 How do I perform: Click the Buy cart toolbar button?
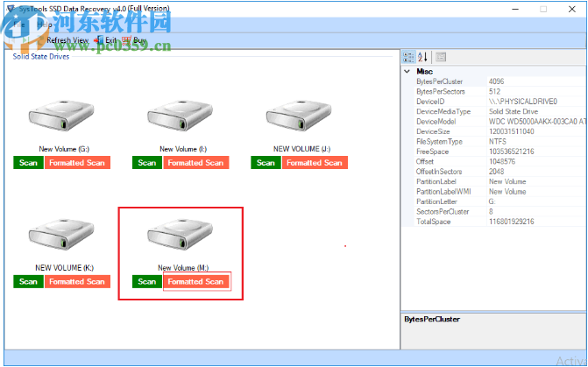click(x=134, y=40)
